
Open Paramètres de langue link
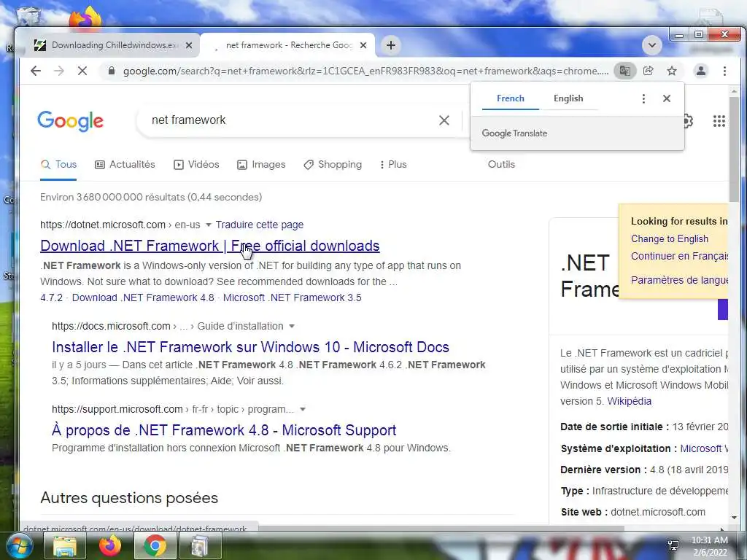[680, 280]
